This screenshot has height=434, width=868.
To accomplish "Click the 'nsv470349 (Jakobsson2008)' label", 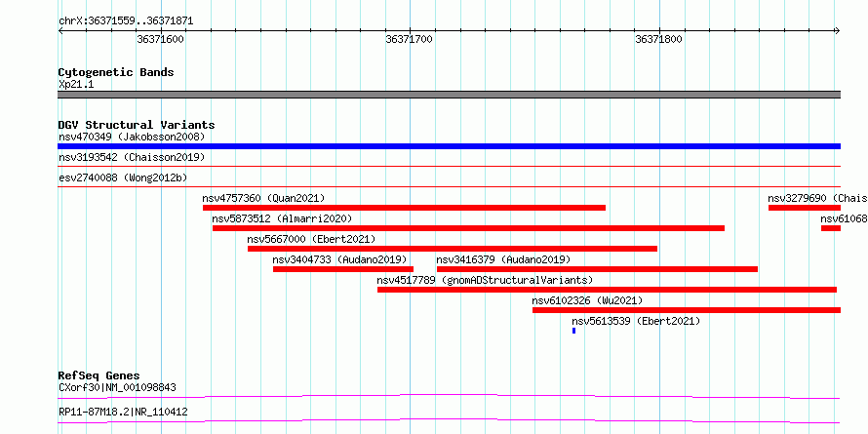I will (132, 137).
